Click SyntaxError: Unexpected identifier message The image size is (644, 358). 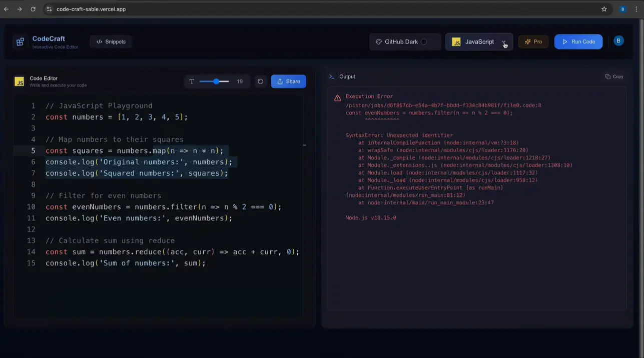click(x=399, y=135)
